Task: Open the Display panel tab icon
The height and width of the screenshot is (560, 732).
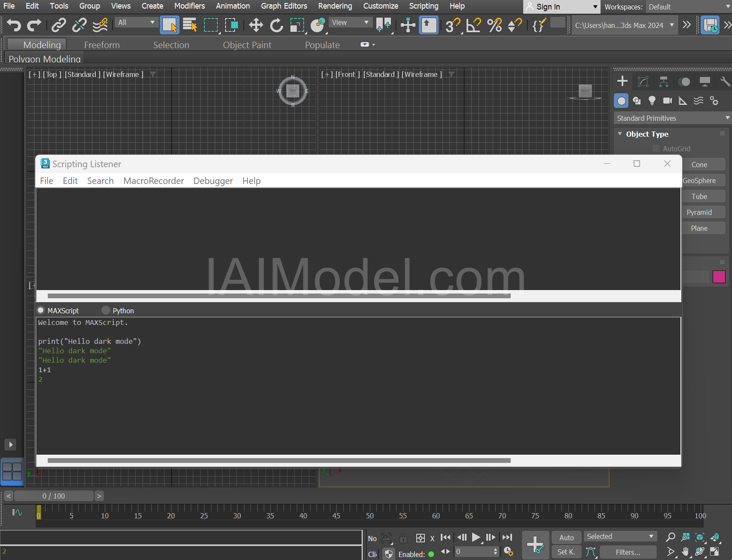Action: (705, 81)
